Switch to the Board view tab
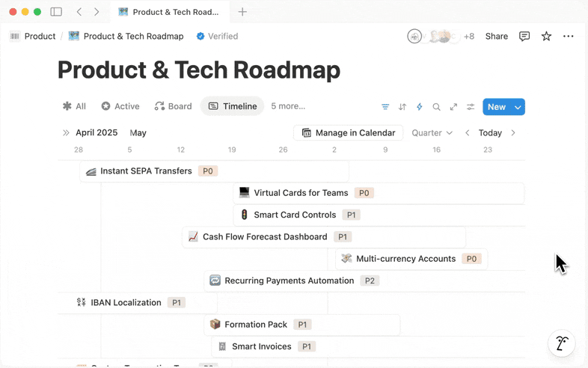588x368 pixels. (174, 106)
